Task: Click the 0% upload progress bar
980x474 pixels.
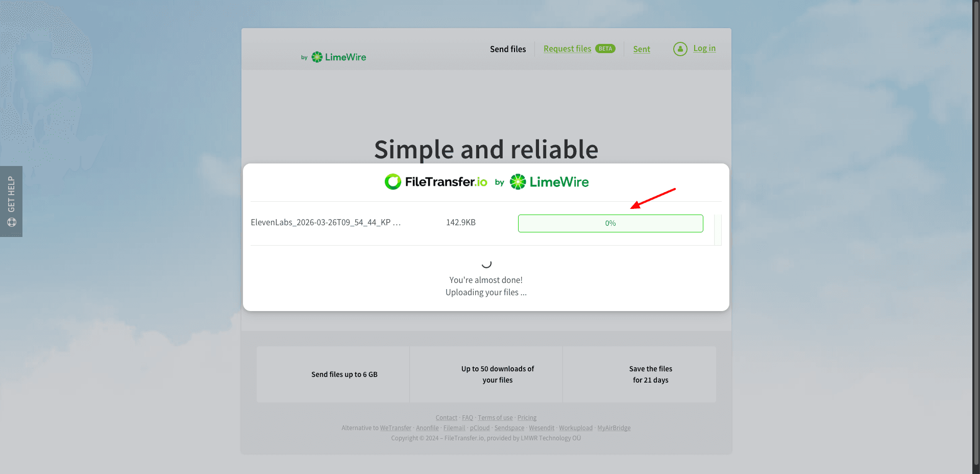Action: coord(610,223)
